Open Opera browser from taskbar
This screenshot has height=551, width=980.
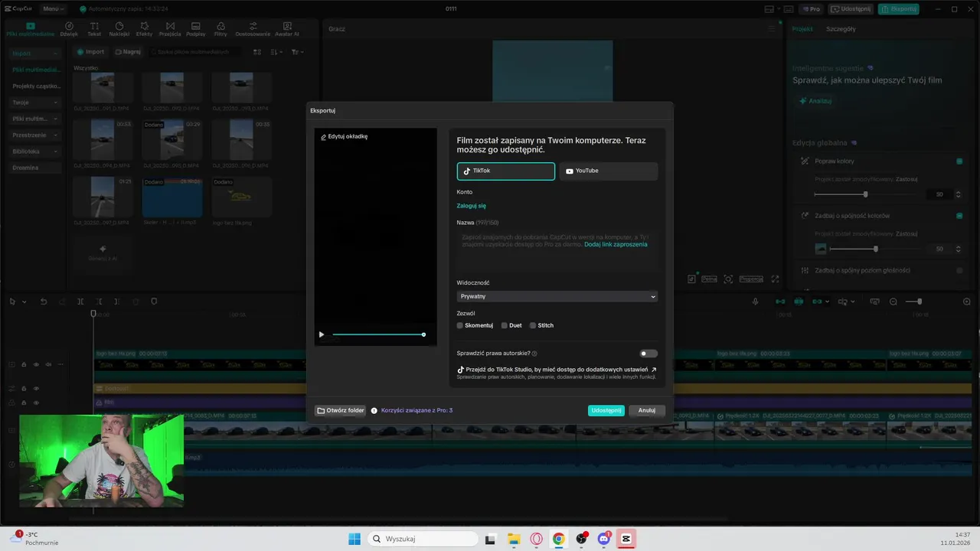click(537, 539)
